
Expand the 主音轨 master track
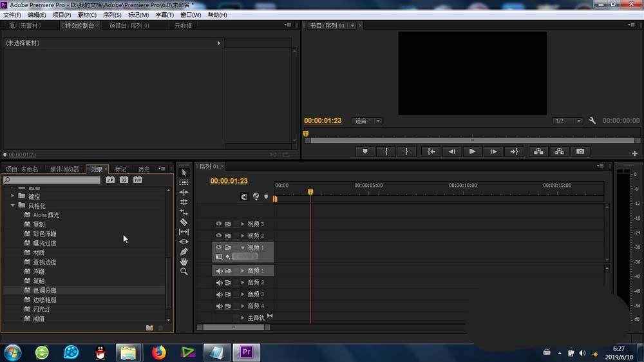tap(242, 318)
